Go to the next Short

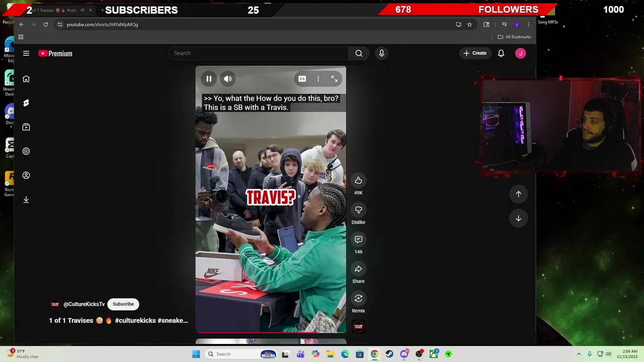point(518,218)
